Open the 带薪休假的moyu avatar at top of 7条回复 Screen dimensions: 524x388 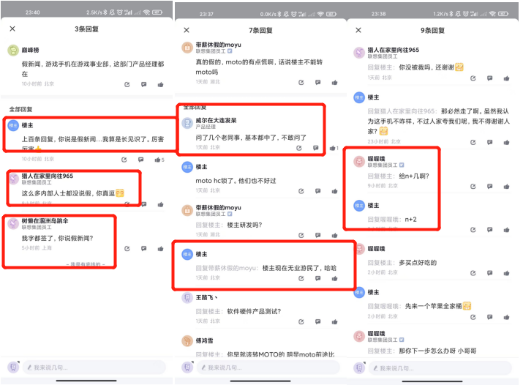187,47
